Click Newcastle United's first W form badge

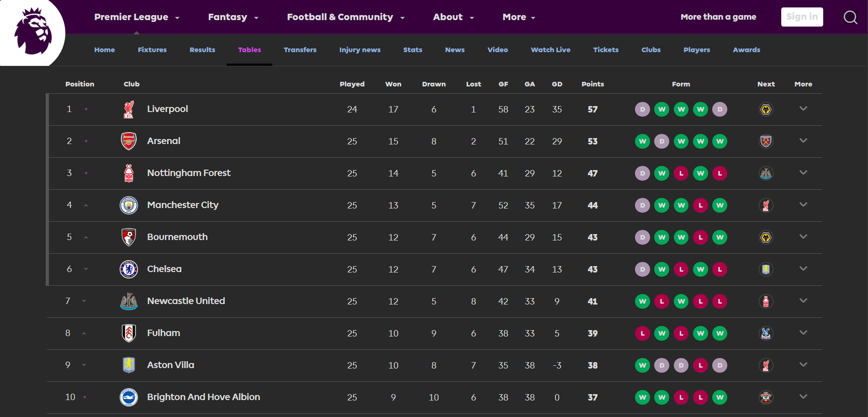(x=642, y=301)
